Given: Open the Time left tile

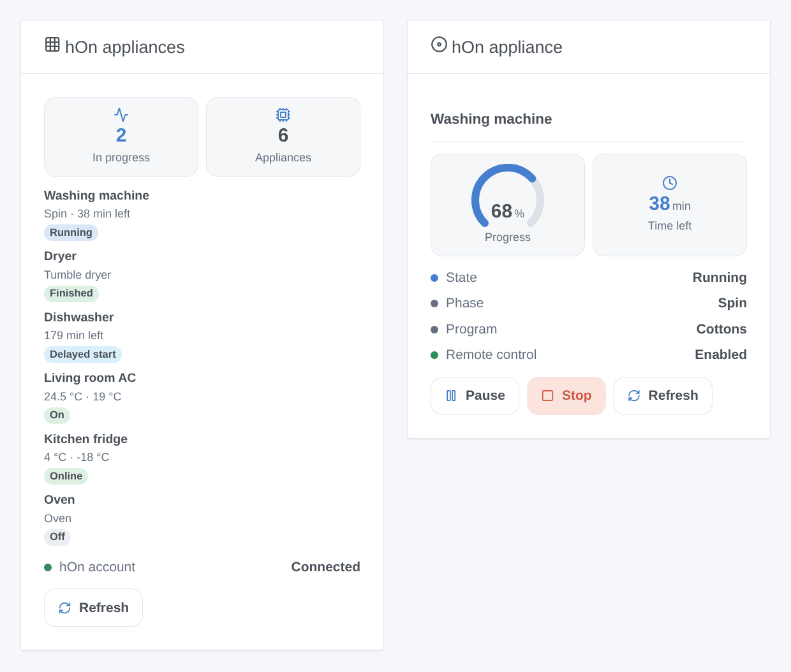Looking at the screenshot, I should pos(670,205).
